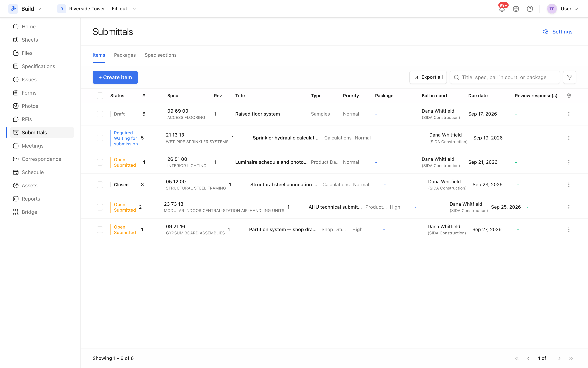The image size is (588, 368).
Task: Open RFIs in the sidebar
Action: click(x=42, y=119)
